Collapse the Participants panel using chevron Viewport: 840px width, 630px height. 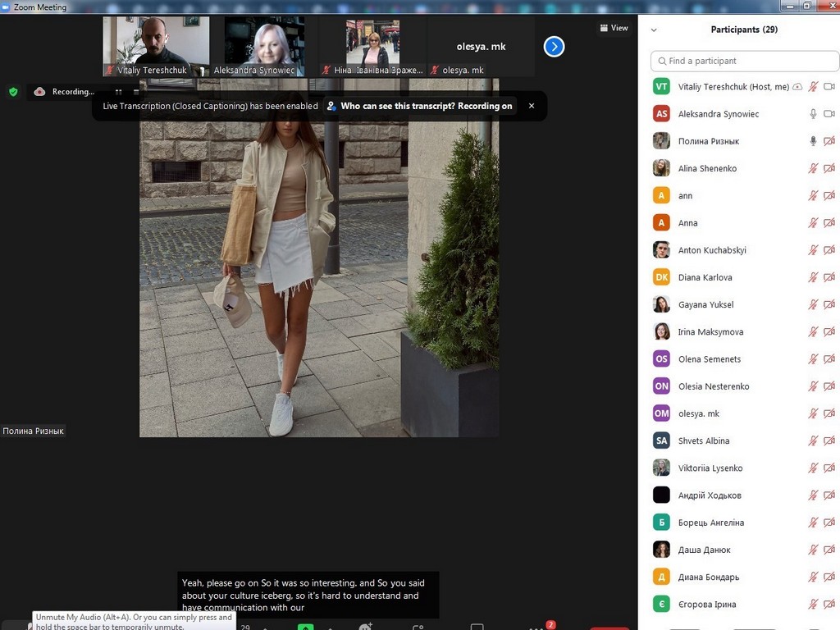pyautogui.click(x=654, y=30)
